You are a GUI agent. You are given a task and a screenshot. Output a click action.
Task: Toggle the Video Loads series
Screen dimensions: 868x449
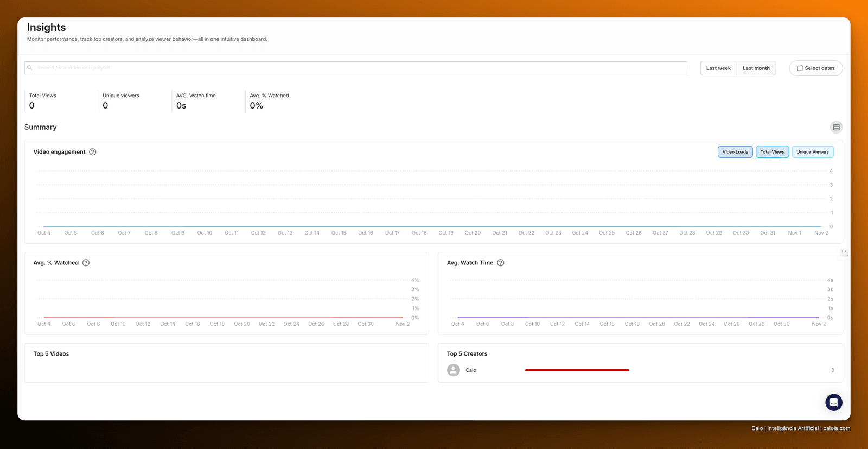(x=735, y=152)
